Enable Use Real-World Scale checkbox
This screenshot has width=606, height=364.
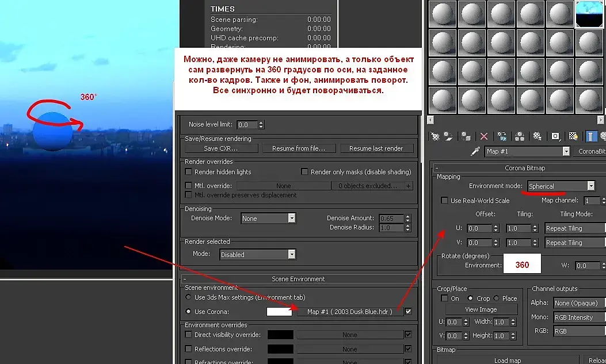pos(444,200)
